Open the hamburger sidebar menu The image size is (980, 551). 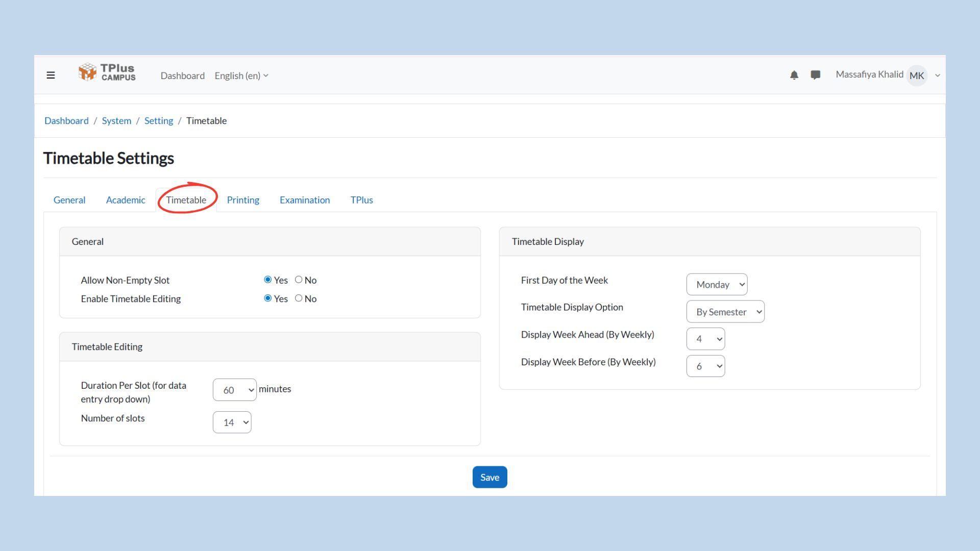coord(51,76)
